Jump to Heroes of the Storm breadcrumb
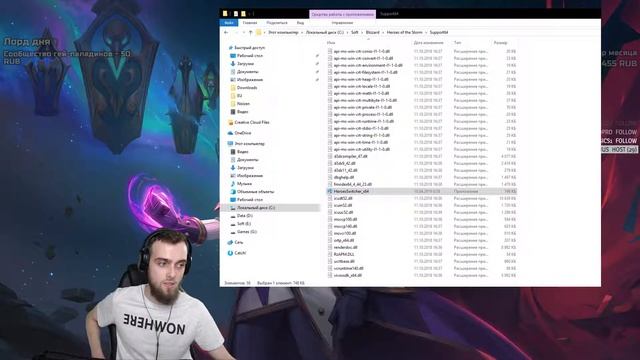 404,32
